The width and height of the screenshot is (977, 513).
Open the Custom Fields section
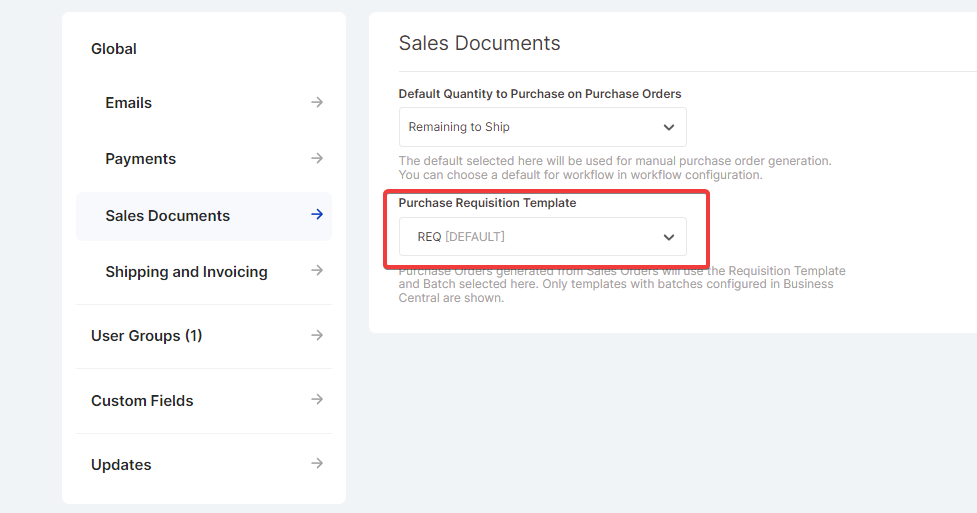point(142,401)
